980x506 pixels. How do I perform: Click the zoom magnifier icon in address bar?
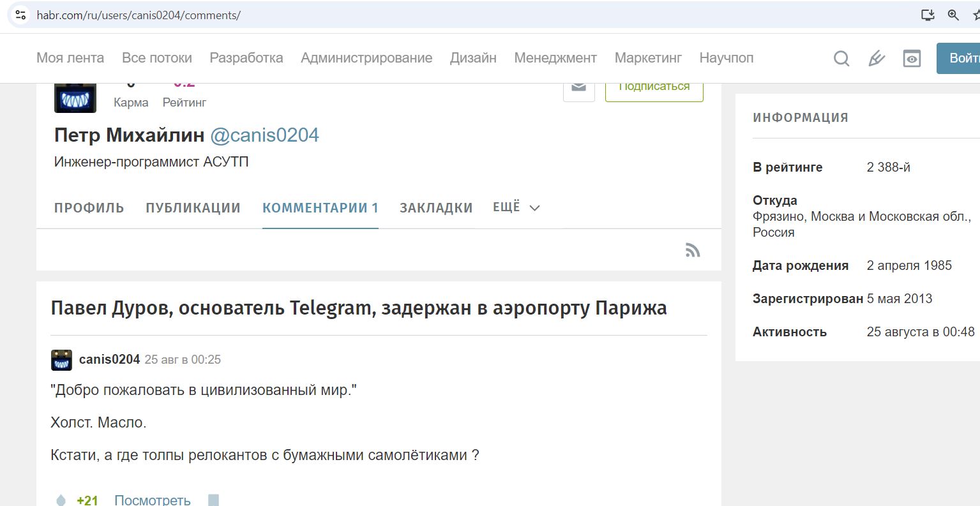coord(953,15)
